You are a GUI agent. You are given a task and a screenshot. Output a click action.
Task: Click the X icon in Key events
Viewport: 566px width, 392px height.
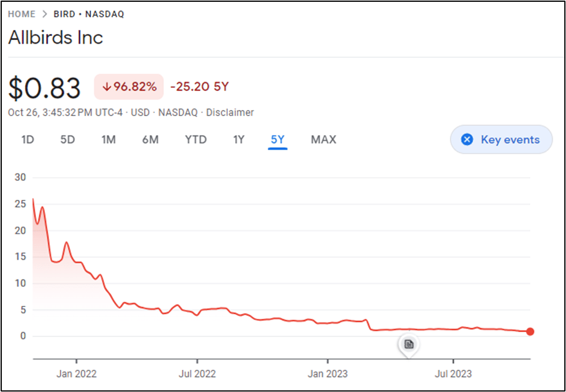[467, 139]
